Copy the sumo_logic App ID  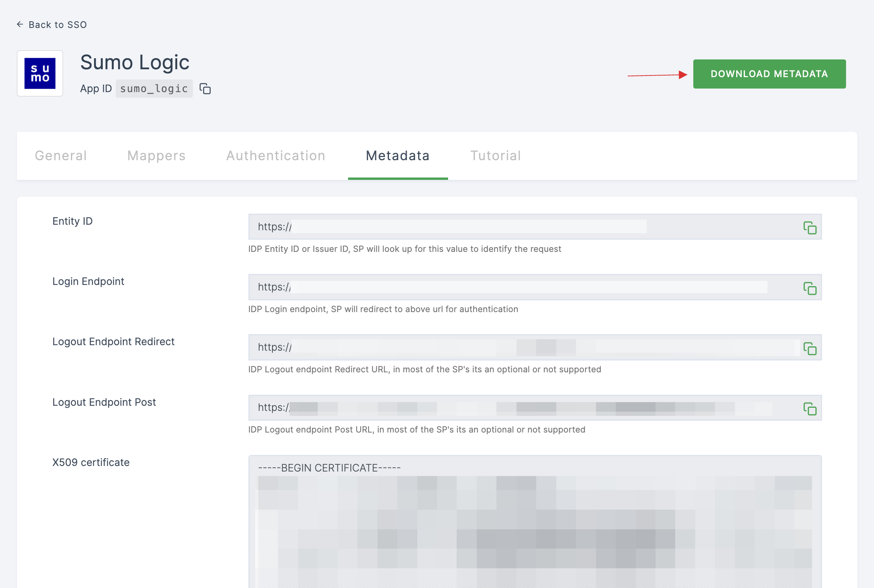tap(205, 89)
